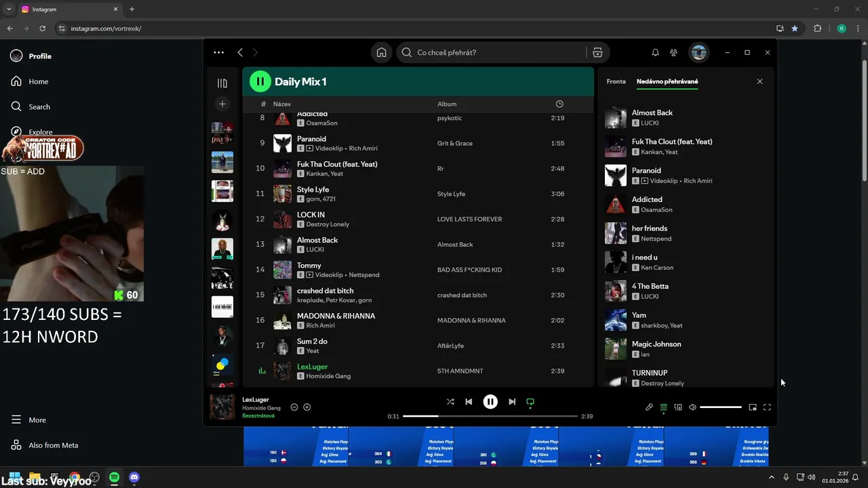Open Spotify notifications bell

pyautogui.click(x=655, y=52)
